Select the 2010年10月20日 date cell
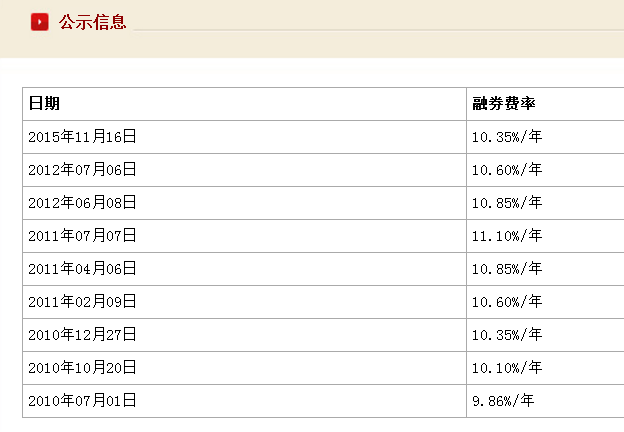 [x=82, y=368]
